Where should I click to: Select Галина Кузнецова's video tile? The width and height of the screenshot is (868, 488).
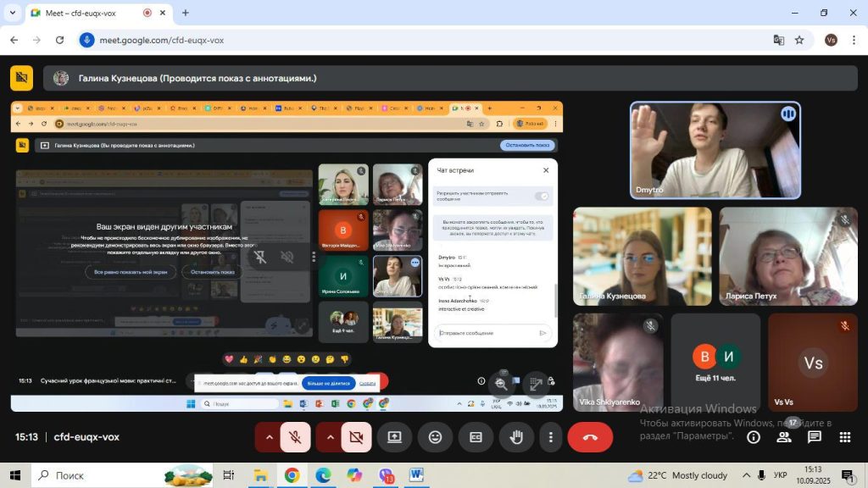pos(643,256)
